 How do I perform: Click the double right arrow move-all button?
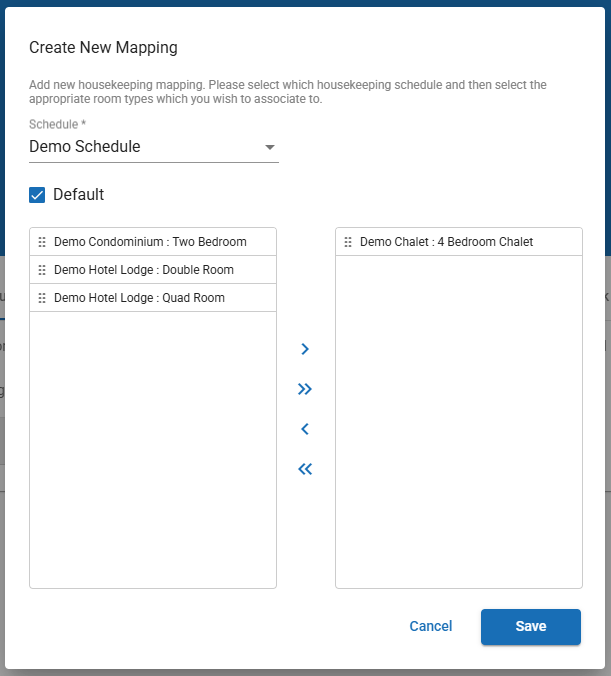pyautogui.click(x=305, y=389)
